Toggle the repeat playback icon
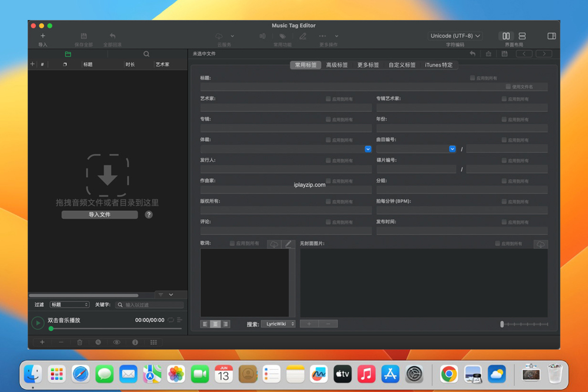Viewport: 588px width, 392px height. 171,320
